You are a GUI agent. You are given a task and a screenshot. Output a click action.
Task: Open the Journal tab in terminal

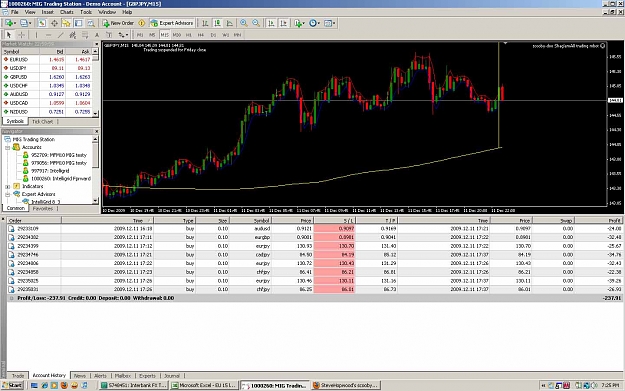pos(172,375)
